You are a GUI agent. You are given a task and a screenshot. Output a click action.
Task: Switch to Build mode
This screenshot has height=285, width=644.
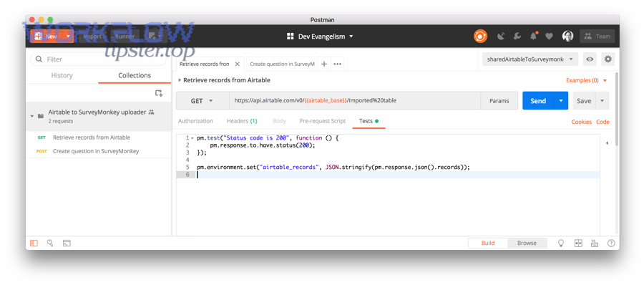488,243
